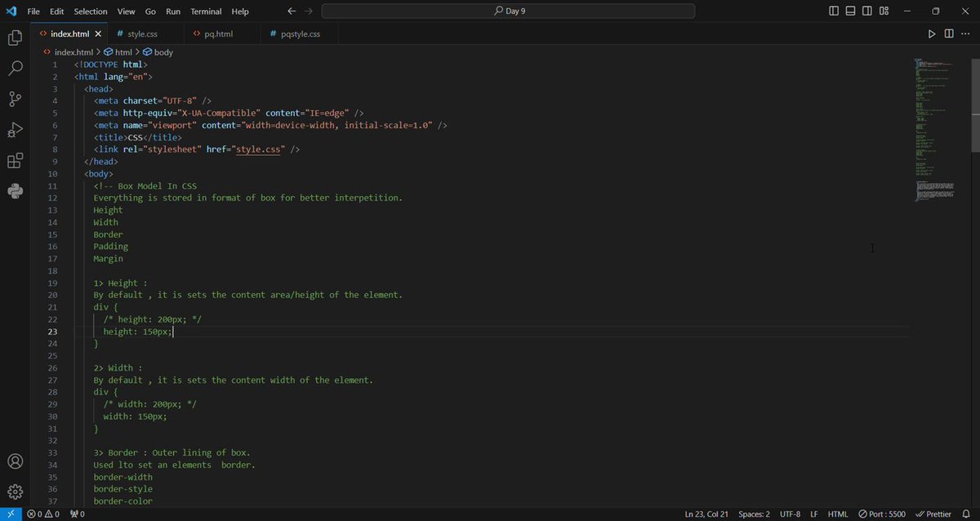This screenshot has width=980, height=521.
Task: Open the Run menu
Action: click(173, 11)
